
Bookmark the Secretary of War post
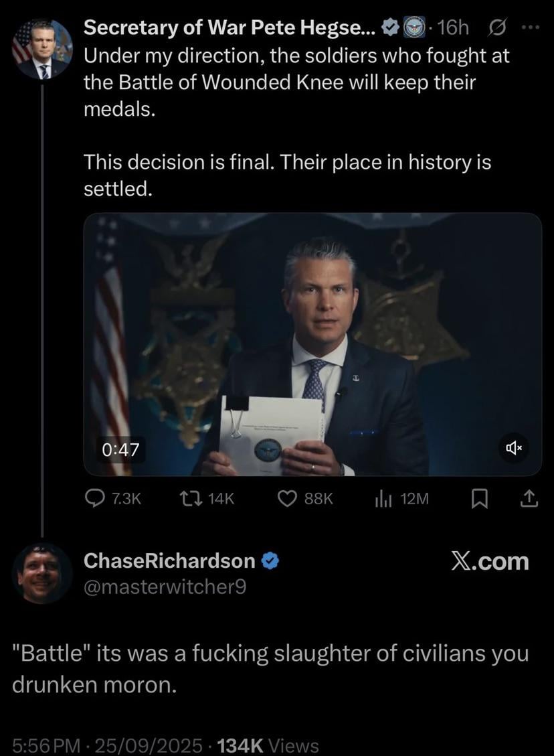point(479,499)
